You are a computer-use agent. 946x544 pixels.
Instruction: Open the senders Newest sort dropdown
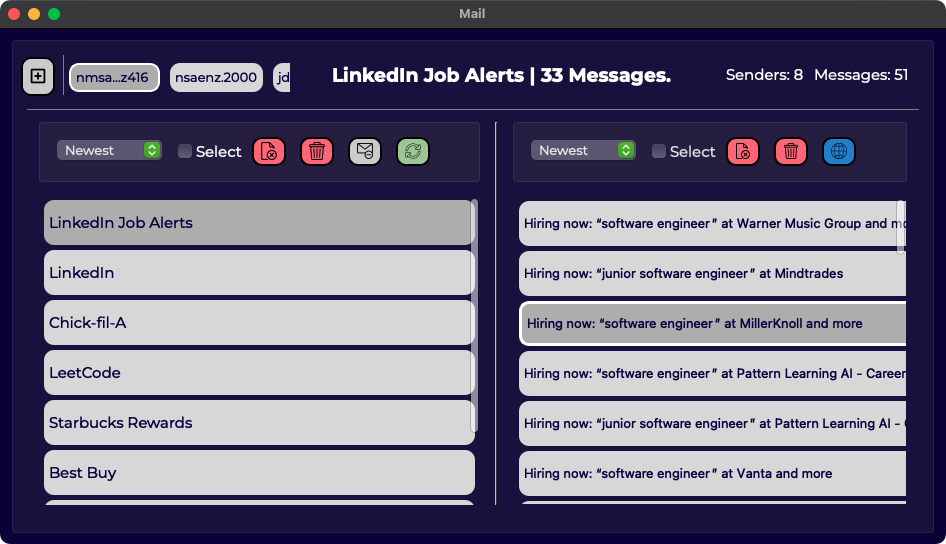tap(109, 150)
